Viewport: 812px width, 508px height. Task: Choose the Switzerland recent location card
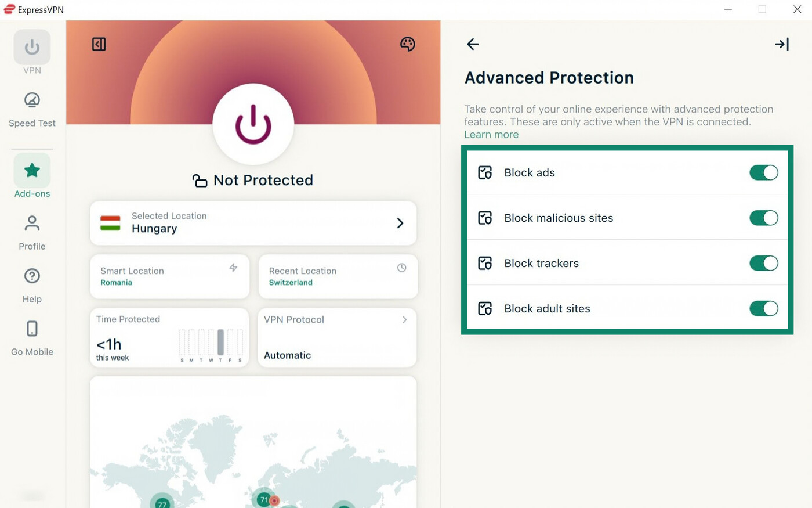[338, 276]
